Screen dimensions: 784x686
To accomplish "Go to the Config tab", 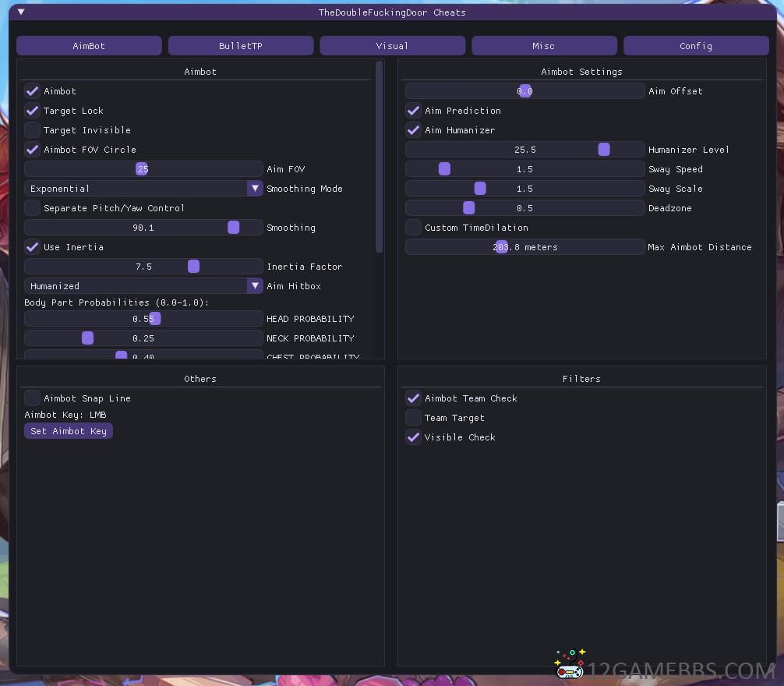I will point(695,46).
